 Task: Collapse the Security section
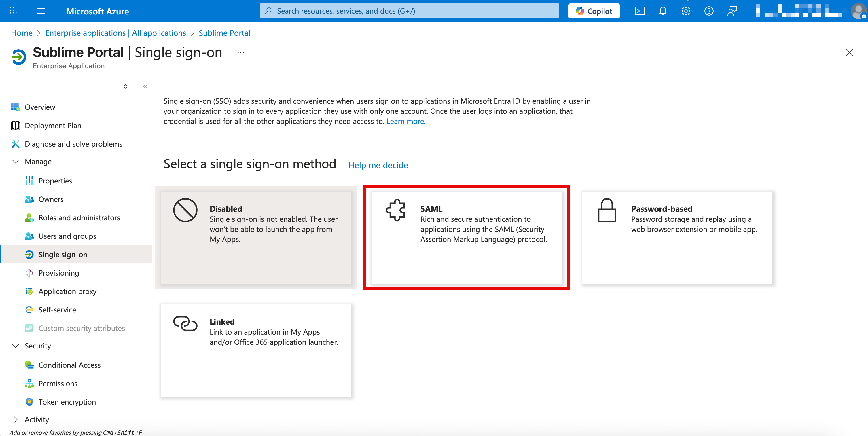click(16, 346)
